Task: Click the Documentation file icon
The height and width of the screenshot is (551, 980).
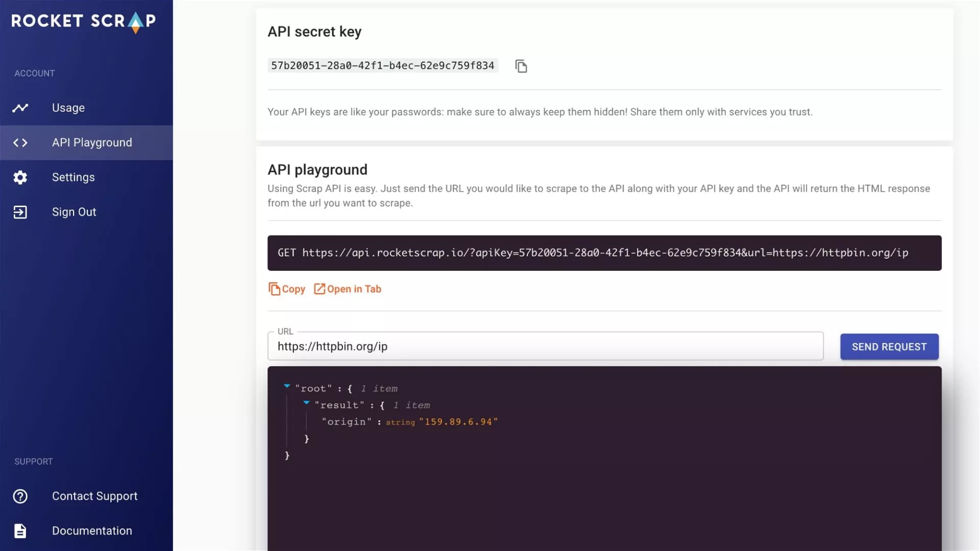Action: pyautogui.click(x=20, y=531)
